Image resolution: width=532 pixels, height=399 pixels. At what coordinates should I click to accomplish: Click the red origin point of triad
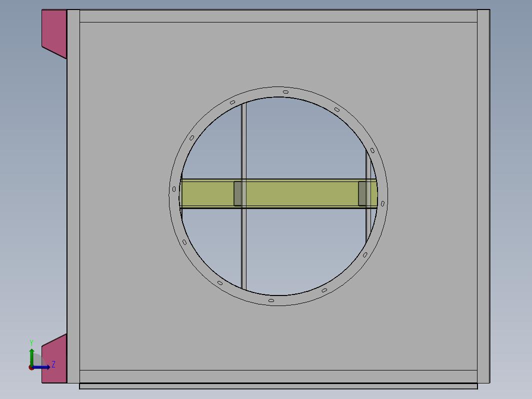coord(31,368)
